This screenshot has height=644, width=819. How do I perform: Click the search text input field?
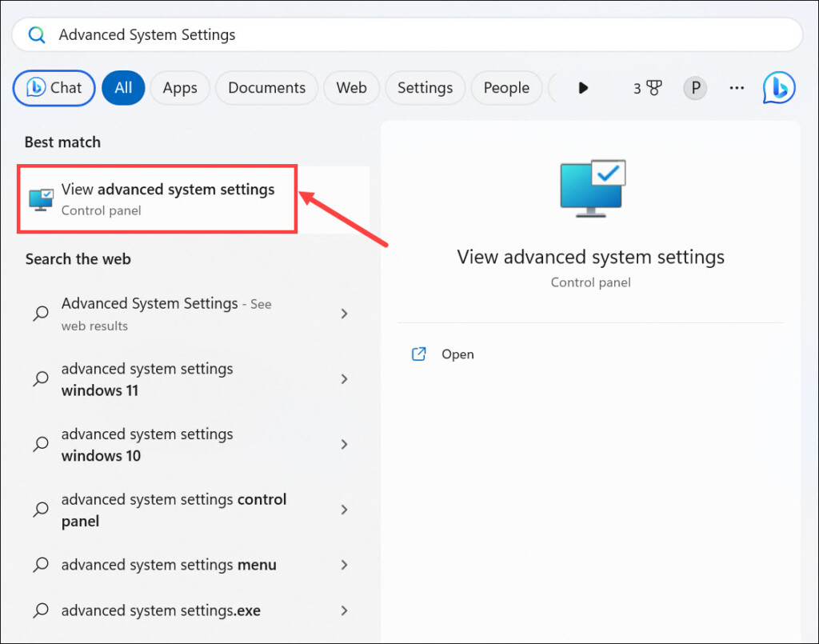pyautogui.click(x=400, y=35)
